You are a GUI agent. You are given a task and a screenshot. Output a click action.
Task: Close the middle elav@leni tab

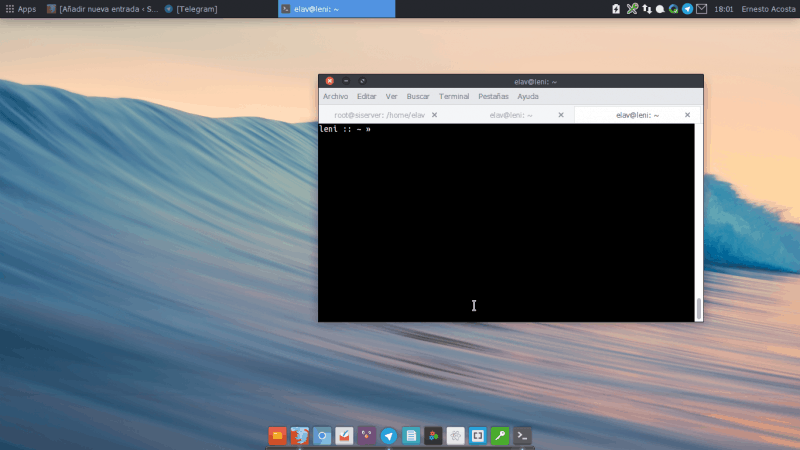point(561,115)
